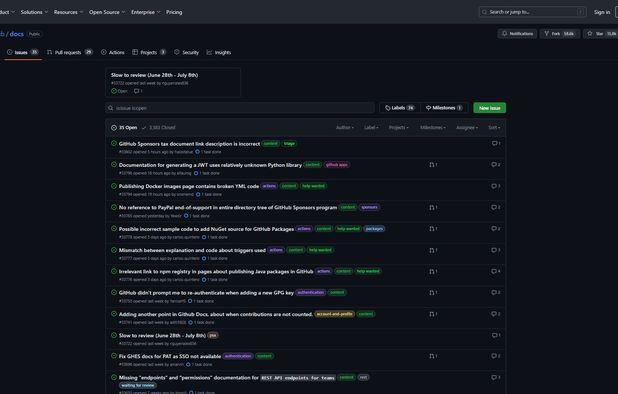Viewport: 618px width, 394px height.
Task: Show closed issues
Action: click(x=158, y=128)
